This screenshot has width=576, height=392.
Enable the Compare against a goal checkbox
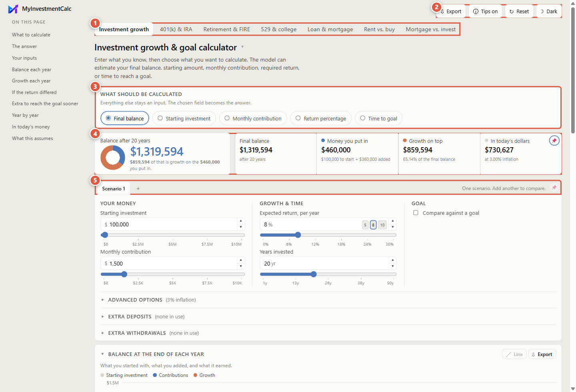point(416,213)
